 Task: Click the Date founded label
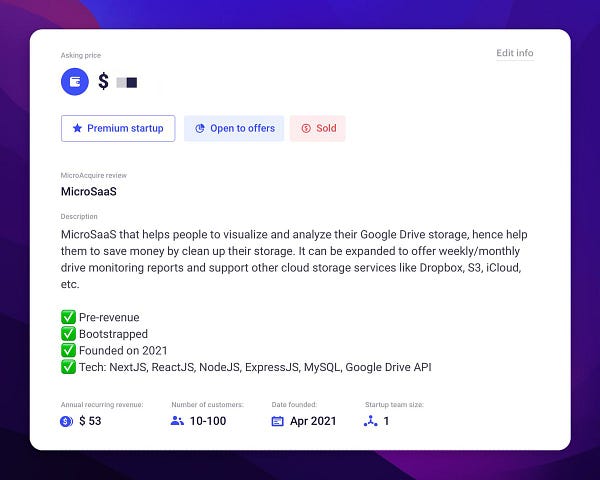(x=294, y=405)
